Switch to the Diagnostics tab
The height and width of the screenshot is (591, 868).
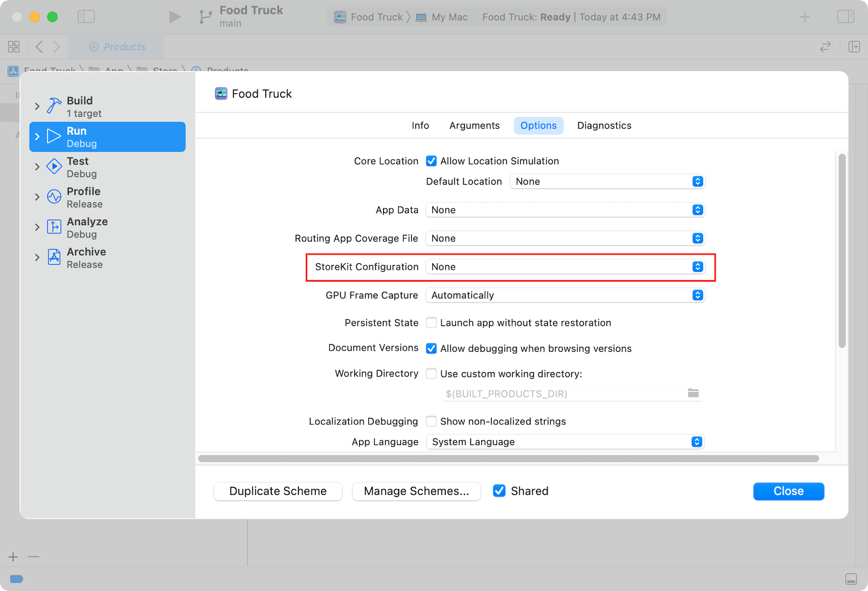point(604,125)
